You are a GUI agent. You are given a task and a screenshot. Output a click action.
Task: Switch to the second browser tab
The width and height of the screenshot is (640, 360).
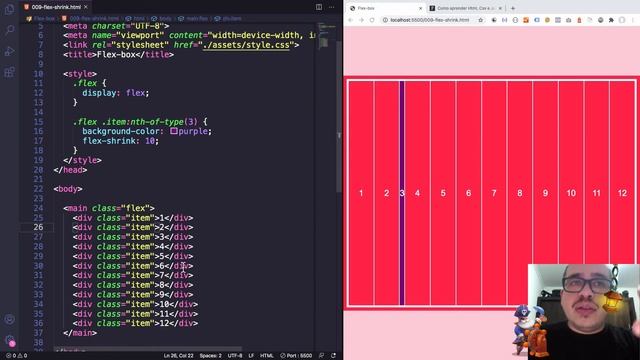click(465, 8)
